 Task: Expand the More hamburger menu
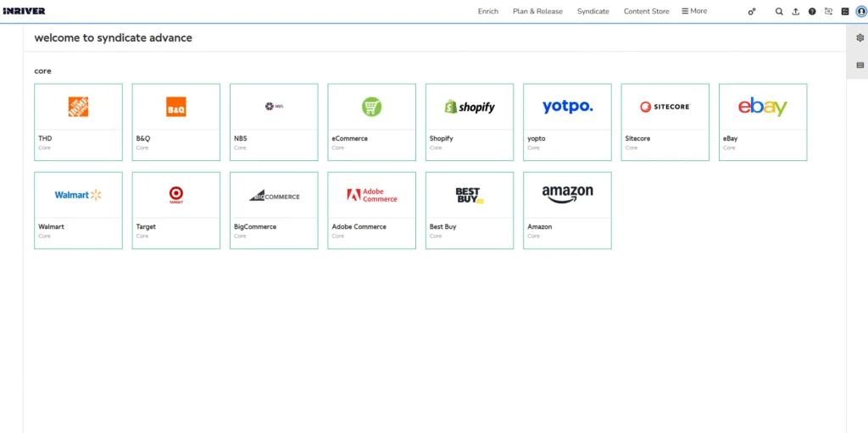[x=694, y=12]
